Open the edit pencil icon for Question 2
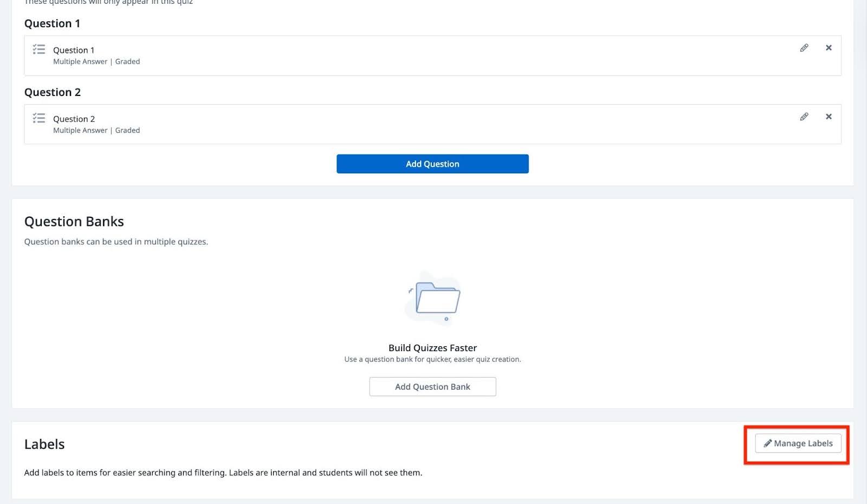 click(x=804, y=117)
